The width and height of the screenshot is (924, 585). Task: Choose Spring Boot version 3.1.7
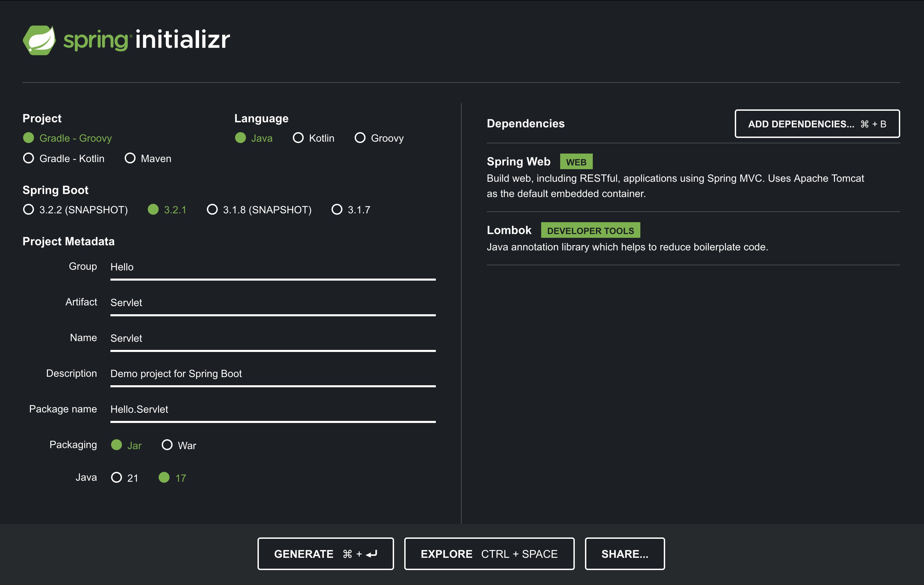(x=337, y=210)
